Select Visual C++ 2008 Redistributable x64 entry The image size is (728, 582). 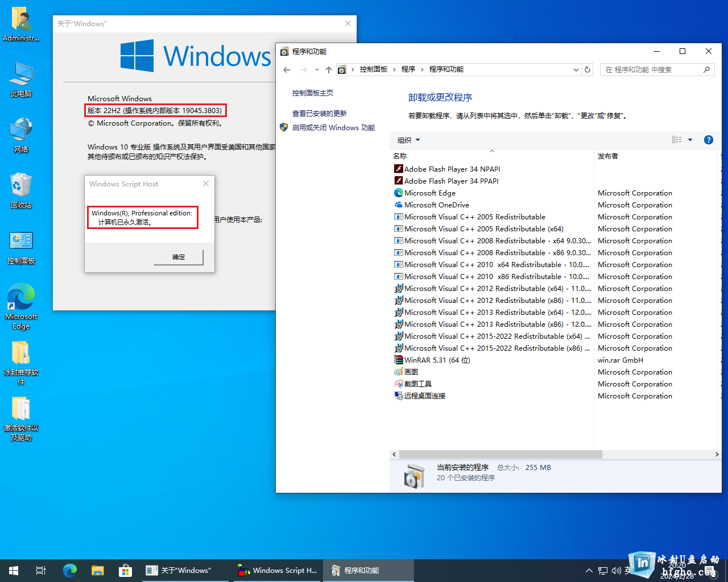[x=493, y=240]
